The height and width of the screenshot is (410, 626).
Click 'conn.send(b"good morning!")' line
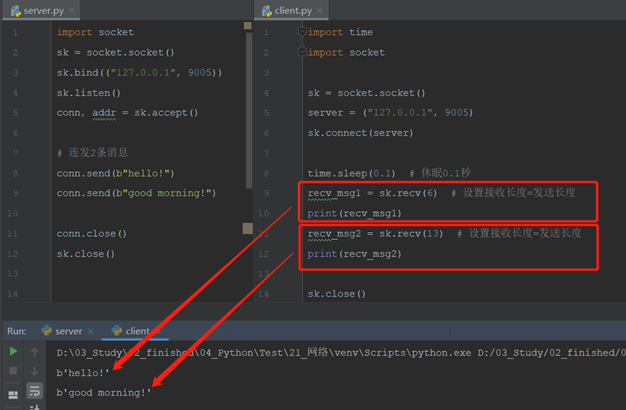[x=136, y=193]
